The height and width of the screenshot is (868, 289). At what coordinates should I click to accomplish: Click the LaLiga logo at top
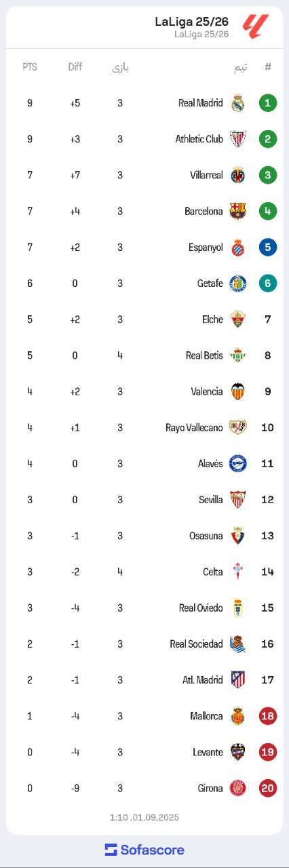pos(256,26)
